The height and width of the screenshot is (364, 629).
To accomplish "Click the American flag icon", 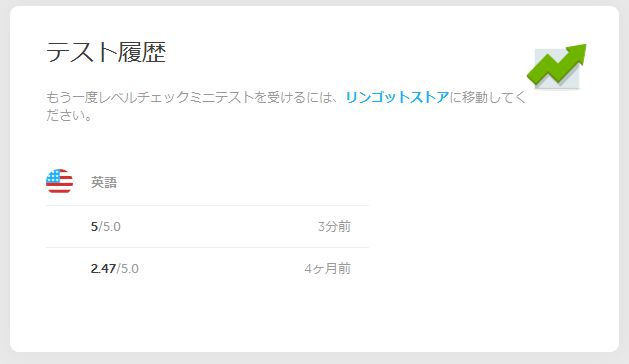I will (x=59, y=181).
